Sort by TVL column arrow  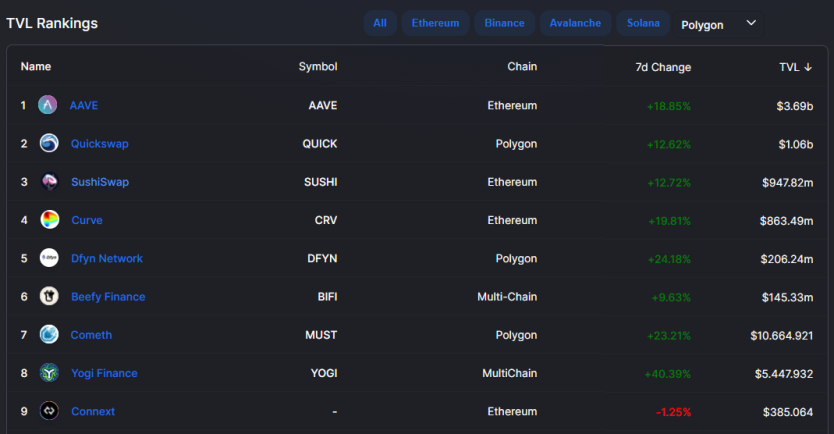[808, 67]
